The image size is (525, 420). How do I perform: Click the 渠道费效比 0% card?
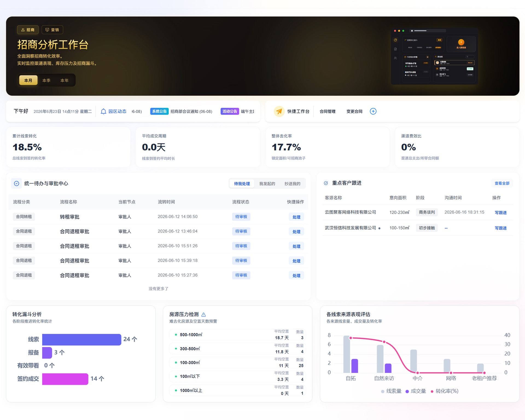tap(457, 147)
